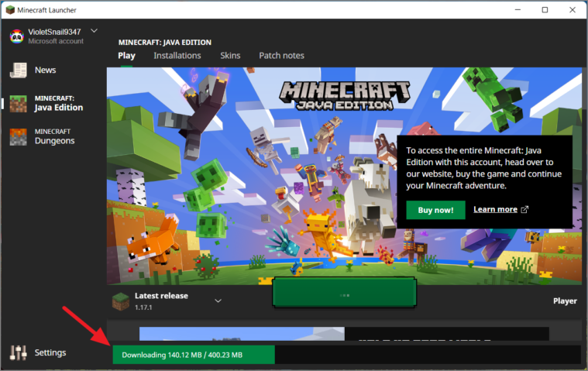
Task: Open the News section icon
Action: point(18,70)
